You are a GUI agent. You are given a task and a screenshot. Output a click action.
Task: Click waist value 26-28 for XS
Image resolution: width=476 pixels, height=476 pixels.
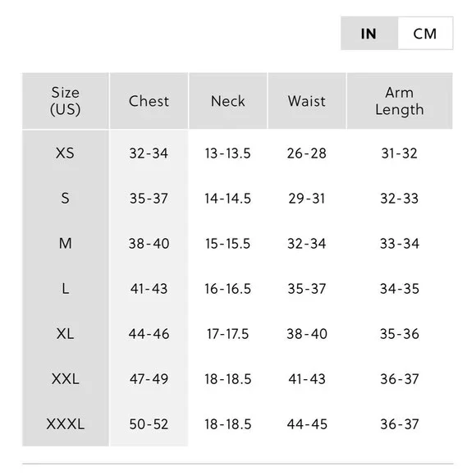[x=307, y=153]
